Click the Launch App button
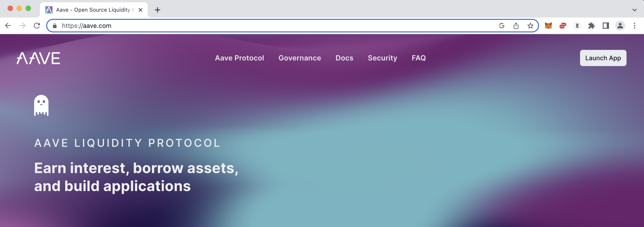The image size is (644, 227). [x=603, y=58]
